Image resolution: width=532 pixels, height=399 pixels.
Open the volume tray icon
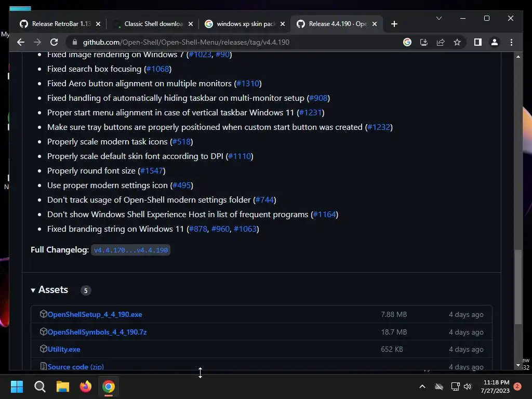(468, 387)
